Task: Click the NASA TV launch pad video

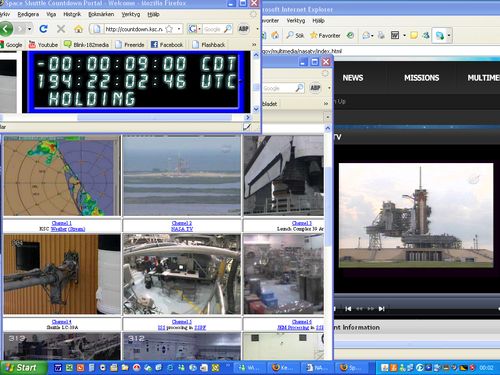Action: pos(416,215)
